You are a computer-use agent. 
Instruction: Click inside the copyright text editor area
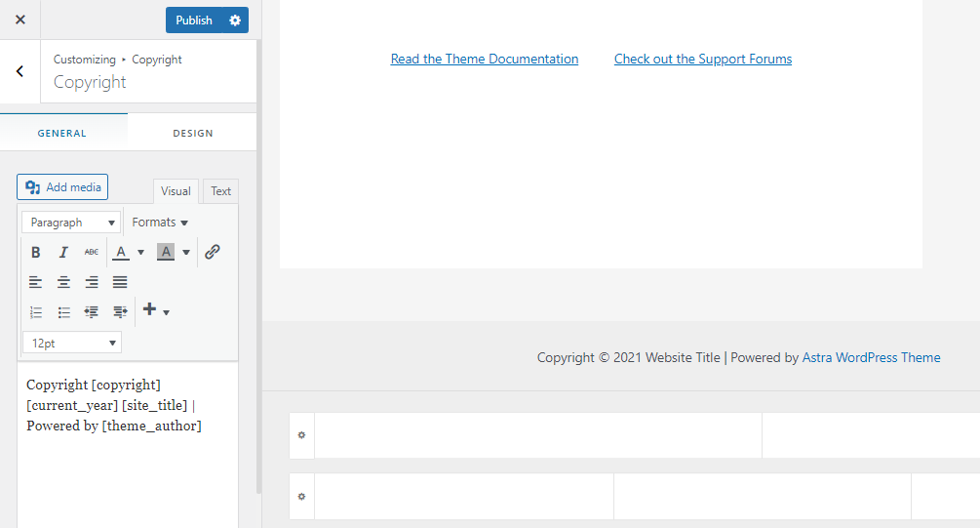coord(127,459)
